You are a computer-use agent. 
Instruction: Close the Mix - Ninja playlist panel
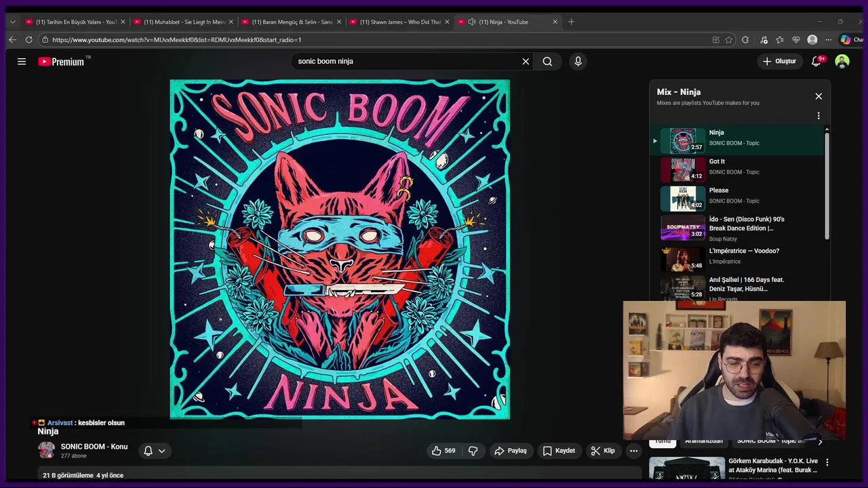click(818, 96)
